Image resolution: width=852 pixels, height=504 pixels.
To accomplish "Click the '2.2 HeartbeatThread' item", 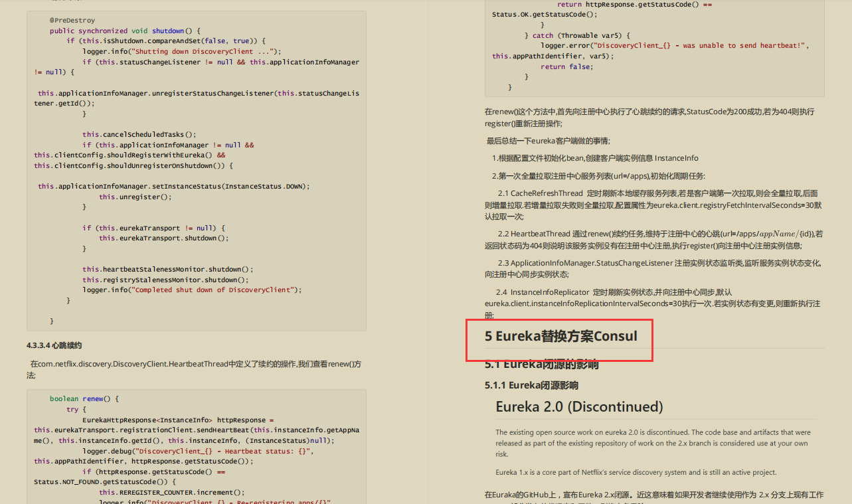I will [x=653, y=239].
